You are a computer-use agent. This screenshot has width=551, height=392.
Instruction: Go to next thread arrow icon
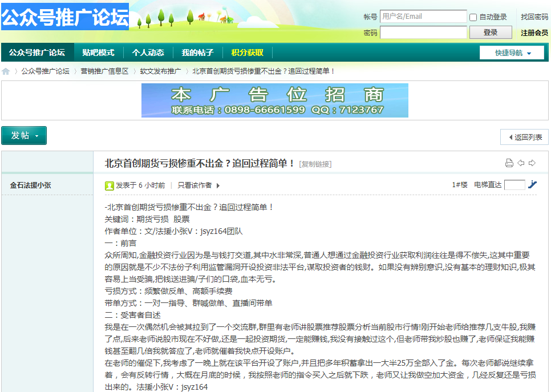point(532,163)
